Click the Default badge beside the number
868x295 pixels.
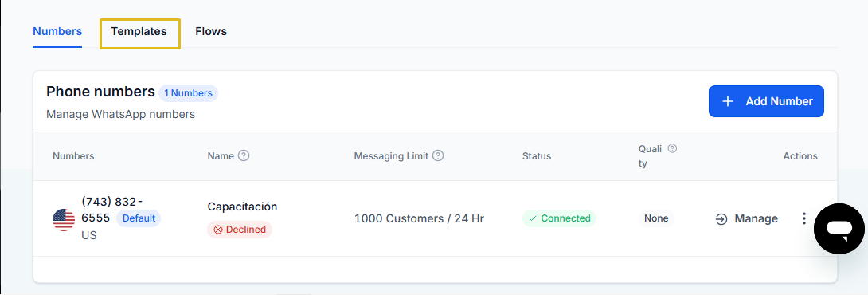pos(139,218)
